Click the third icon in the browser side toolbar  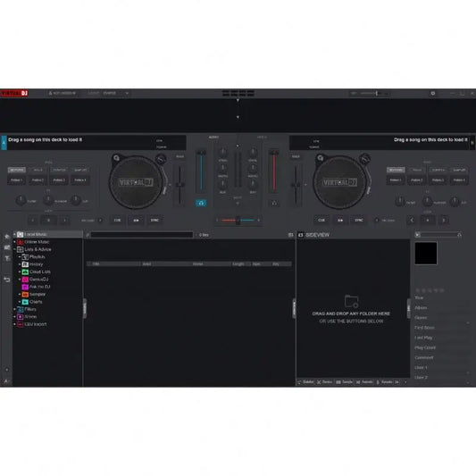click(6, 258)
